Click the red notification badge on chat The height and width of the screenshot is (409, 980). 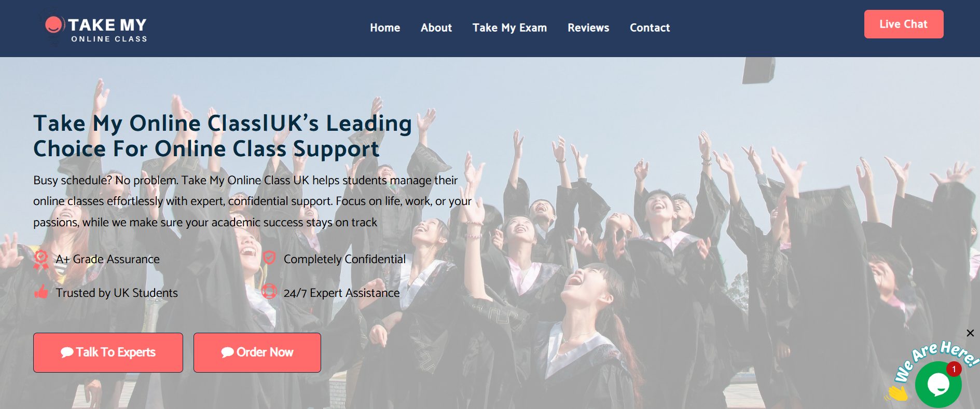(x=954, y=369)
